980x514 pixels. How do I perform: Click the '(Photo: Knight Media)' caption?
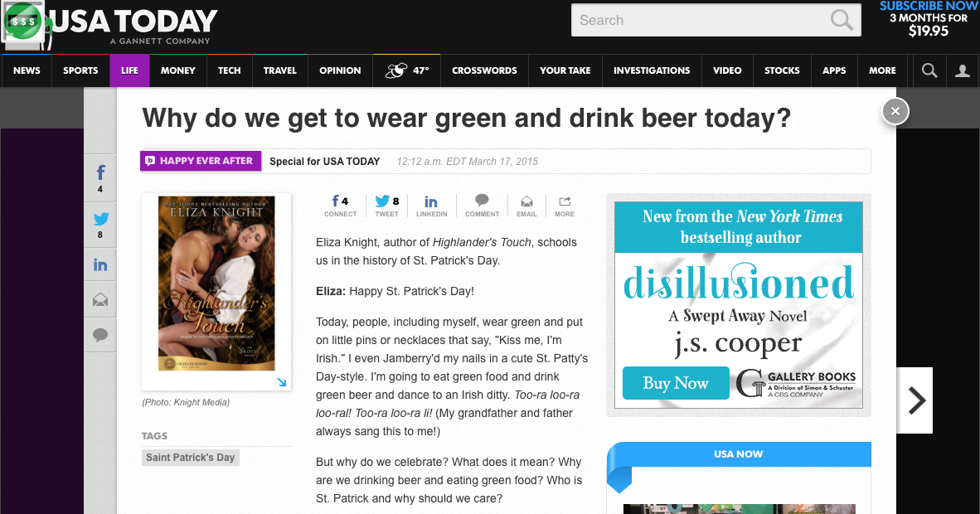pos(186,402)
